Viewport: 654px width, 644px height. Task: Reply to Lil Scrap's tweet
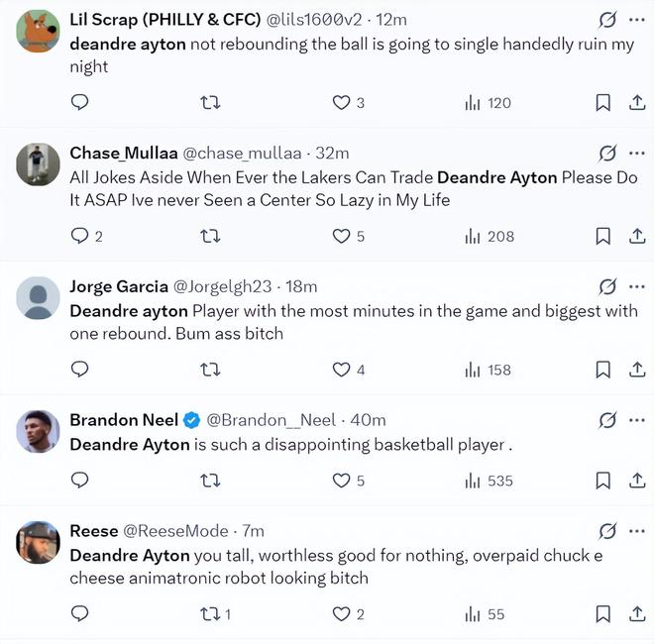[81, 103]
